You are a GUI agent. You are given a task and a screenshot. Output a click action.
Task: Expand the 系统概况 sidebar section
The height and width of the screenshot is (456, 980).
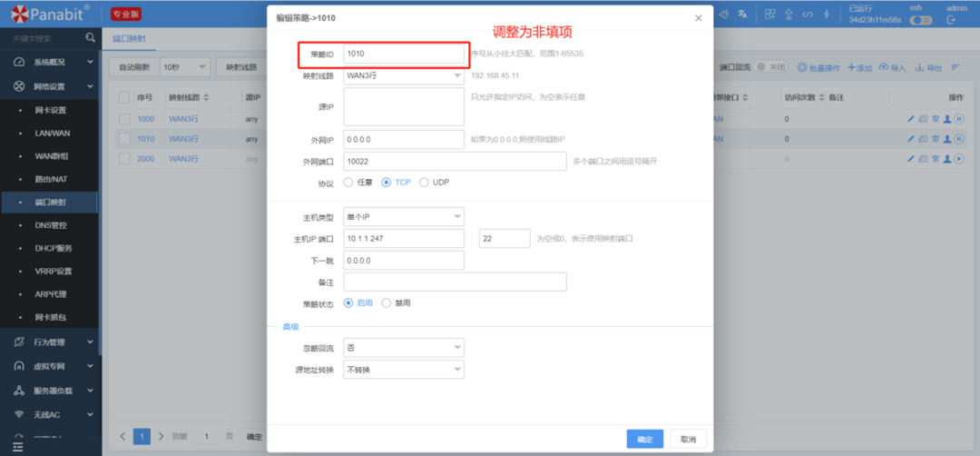pyautogui.click(x=50, y=62)
